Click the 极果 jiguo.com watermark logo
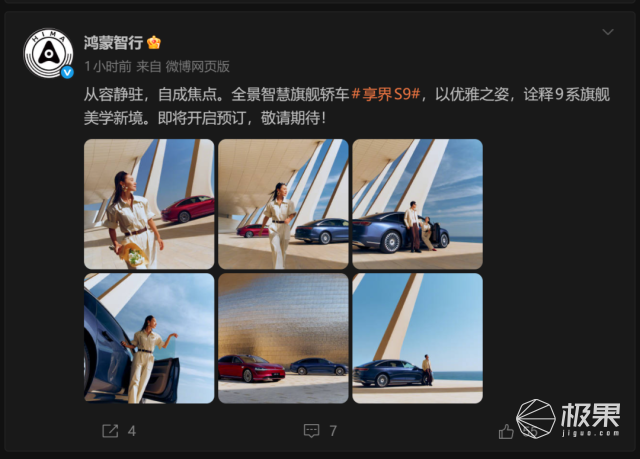Viewport: 640px width, 459px height. coord(568,419)
